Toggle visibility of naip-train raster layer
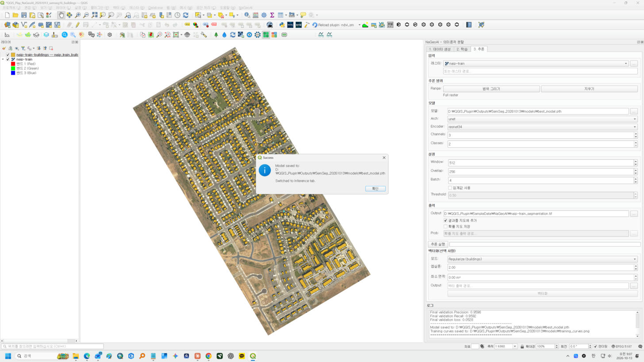The width and height of the screenshot is (644, 362). pyautogui.click(x=8, y=59)
